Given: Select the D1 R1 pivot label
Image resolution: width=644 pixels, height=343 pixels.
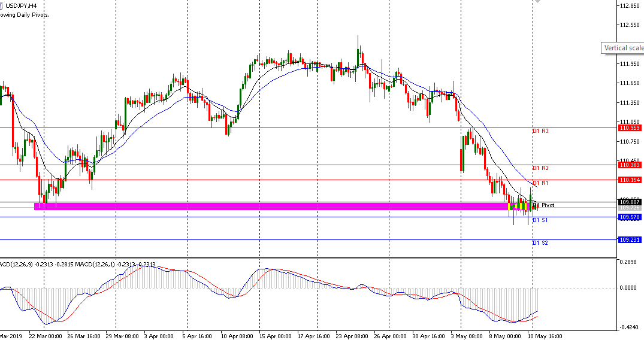Looking at the screenshot, I should [x=540, y=183].
